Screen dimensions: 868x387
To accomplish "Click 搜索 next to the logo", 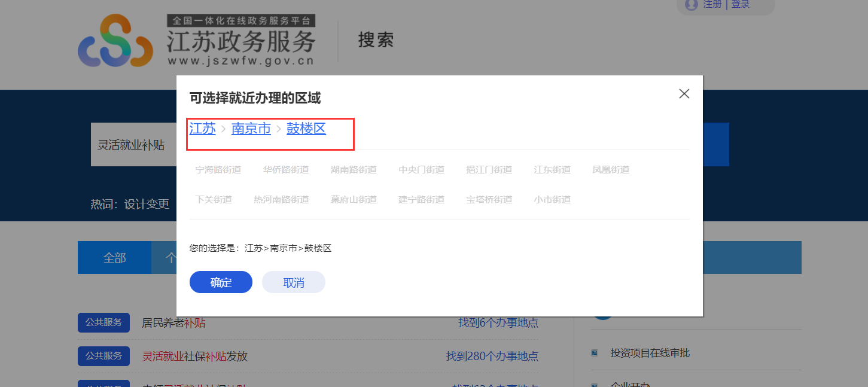I will (x=375, y=40).
